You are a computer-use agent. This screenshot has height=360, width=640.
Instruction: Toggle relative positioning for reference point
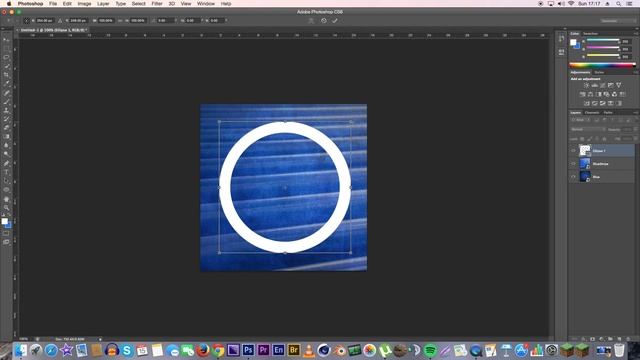[60, 20]
